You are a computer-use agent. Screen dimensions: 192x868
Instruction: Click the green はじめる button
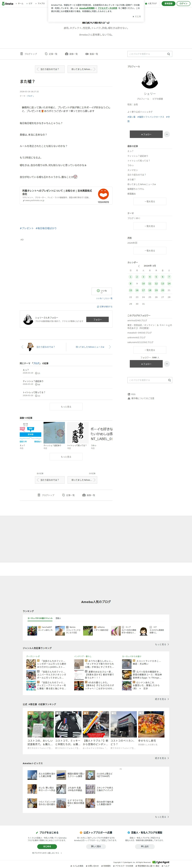pos(47,846)
